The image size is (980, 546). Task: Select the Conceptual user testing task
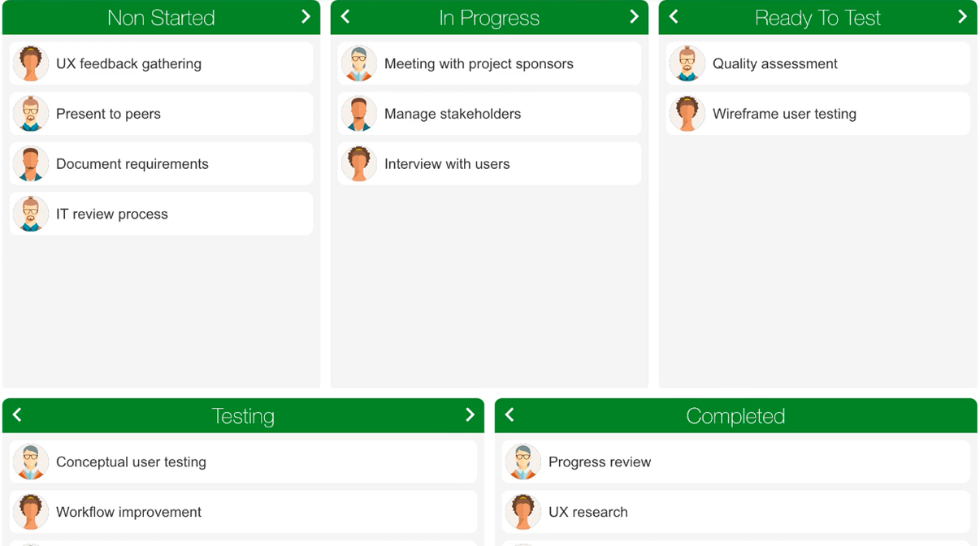coord(244,461)
